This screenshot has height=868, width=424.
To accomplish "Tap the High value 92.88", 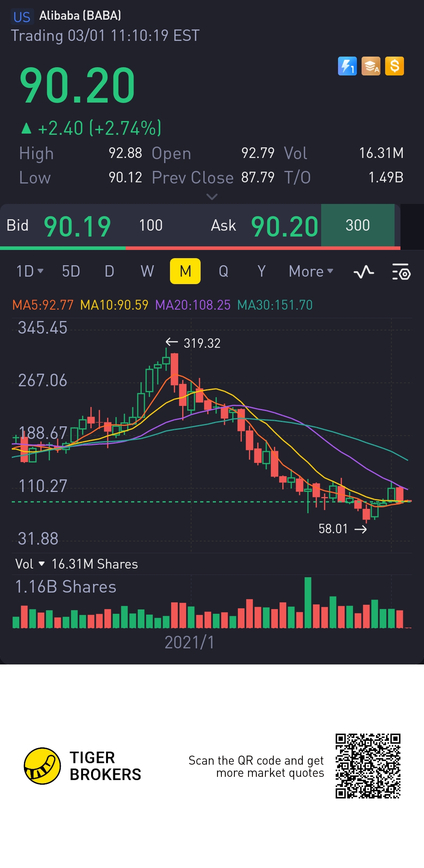I will click(125, 153).
